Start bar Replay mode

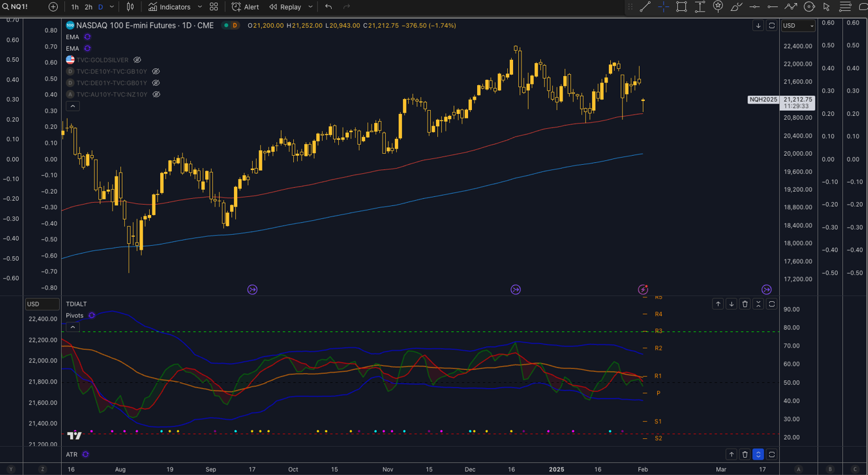coord(285,7)
